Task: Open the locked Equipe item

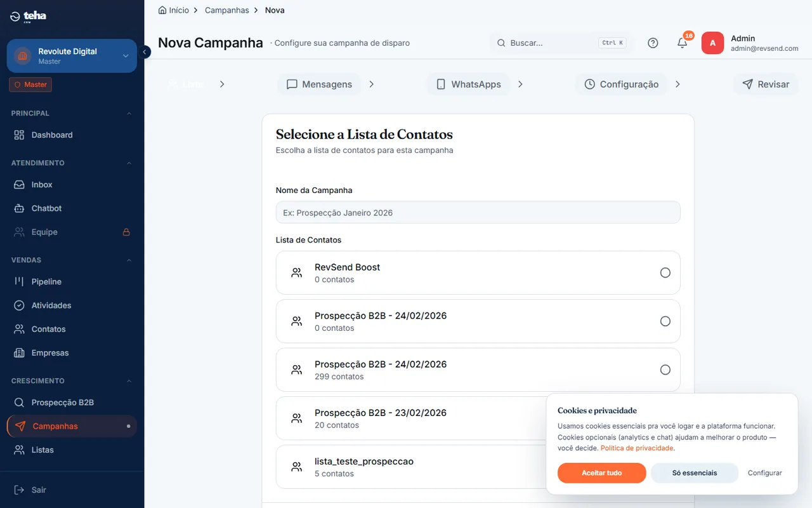Action: 72,232
